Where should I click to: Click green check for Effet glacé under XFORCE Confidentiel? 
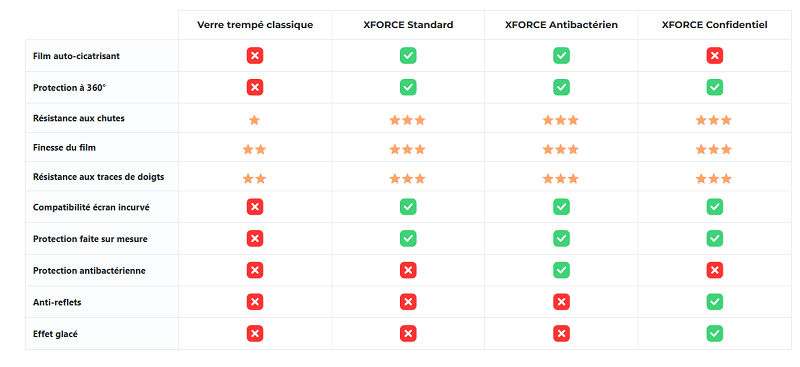714,334
